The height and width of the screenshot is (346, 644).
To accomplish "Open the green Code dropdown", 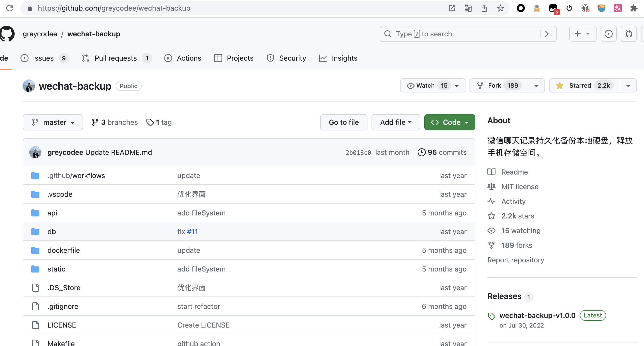I will (450, 122).
